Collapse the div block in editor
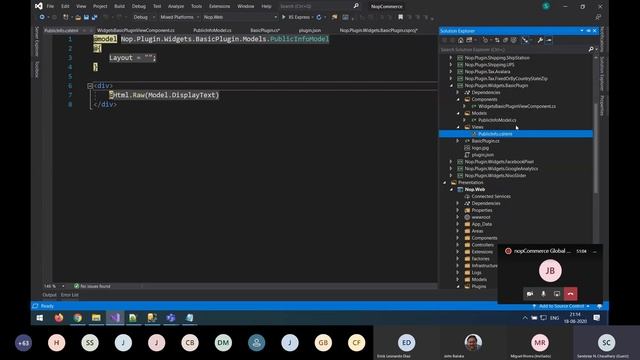This screenshot has height=360, width=640. tap(90, 86)
